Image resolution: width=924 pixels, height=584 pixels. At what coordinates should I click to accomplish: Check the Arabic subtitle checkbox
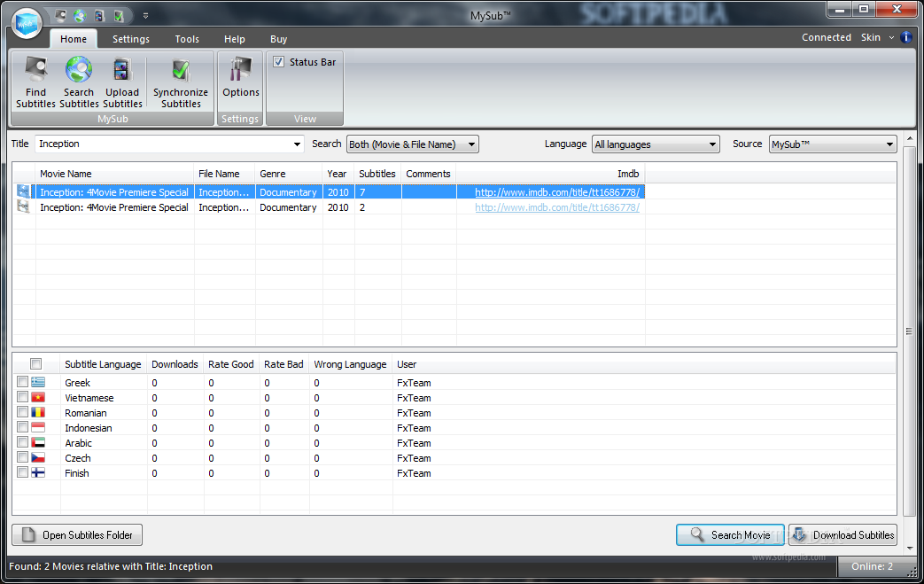22,442
